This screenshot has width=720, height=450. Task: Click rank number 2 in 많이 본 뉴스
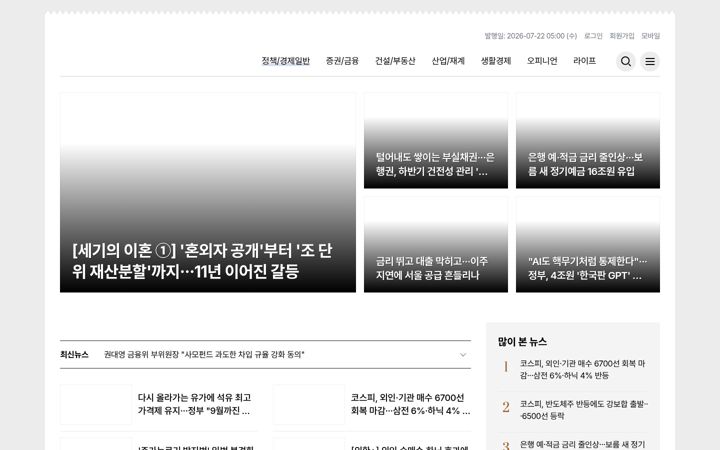(x=506, y=407)
